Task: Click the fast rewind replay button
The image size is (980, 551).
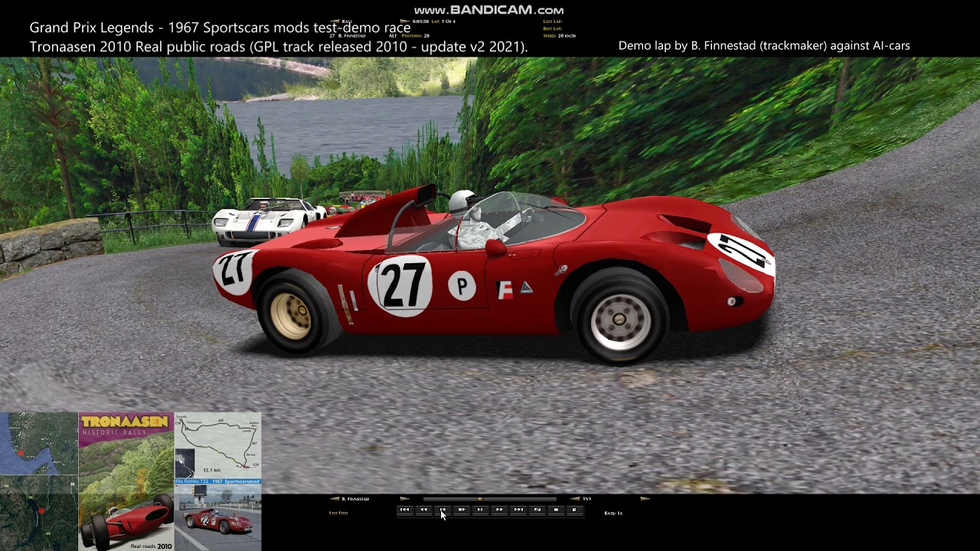Action: tap(423, 510)
